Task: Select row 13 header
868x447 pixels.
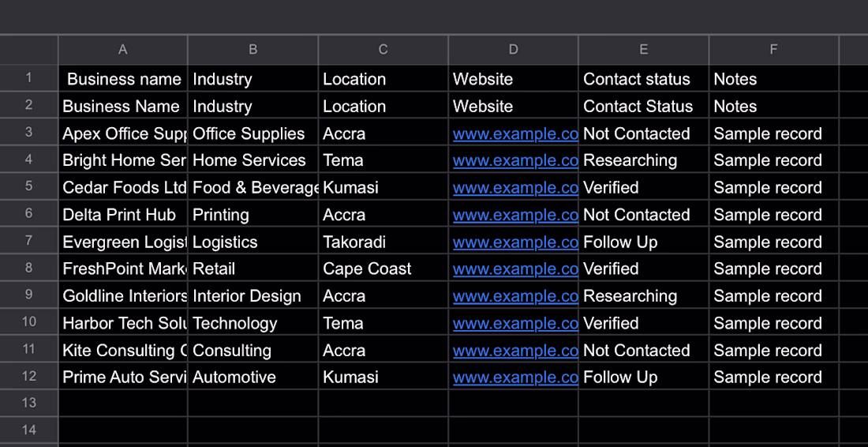Action: point(28,404)
